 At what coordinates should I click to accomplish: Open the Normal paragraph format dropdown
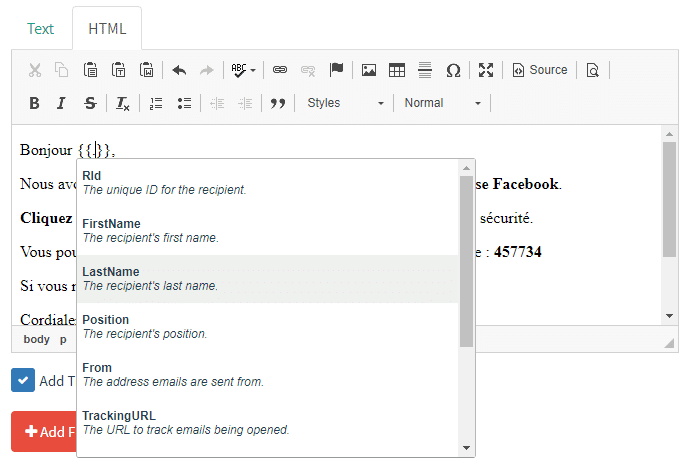(442, 103)
